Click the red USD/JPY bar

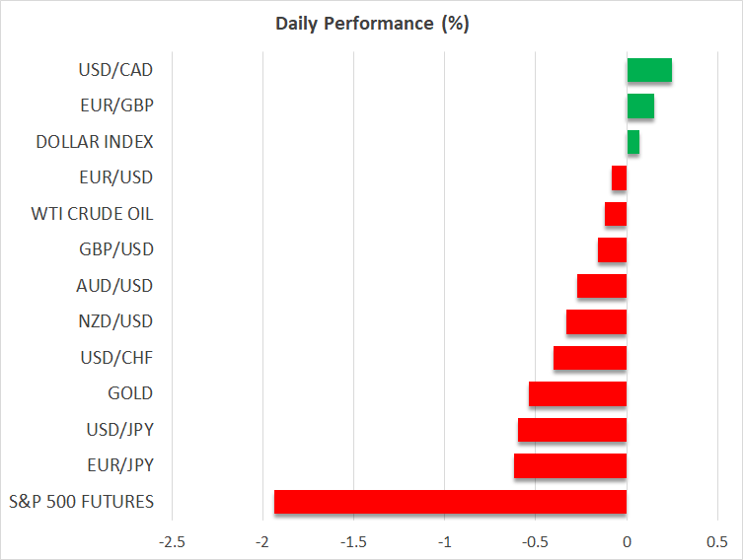(x=572, y=430)
